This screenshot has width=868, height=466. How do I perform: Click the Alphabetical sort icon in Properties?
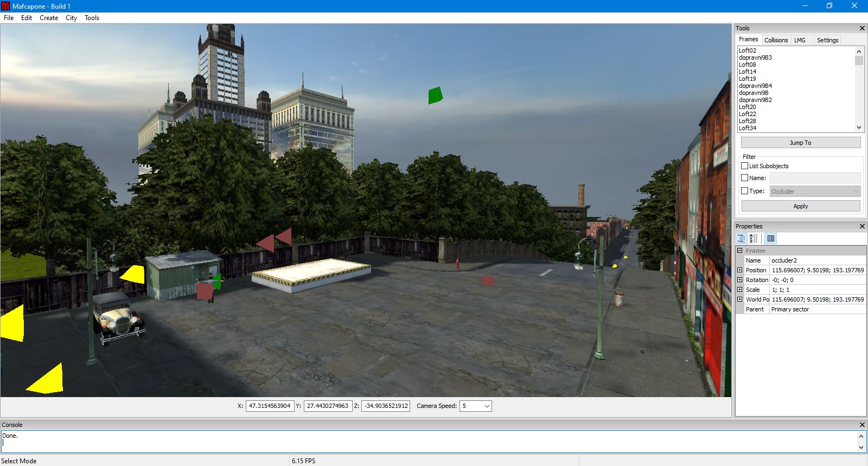pyautogui.click(x=754, y=239)
